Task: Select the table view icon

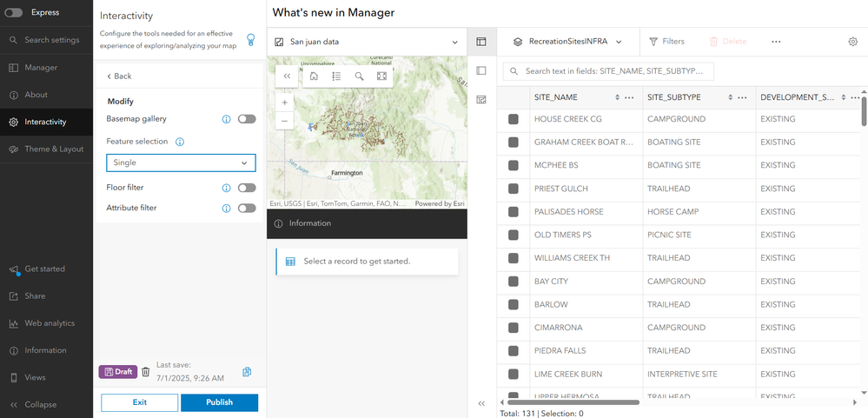Action: [x=481, y=42]
